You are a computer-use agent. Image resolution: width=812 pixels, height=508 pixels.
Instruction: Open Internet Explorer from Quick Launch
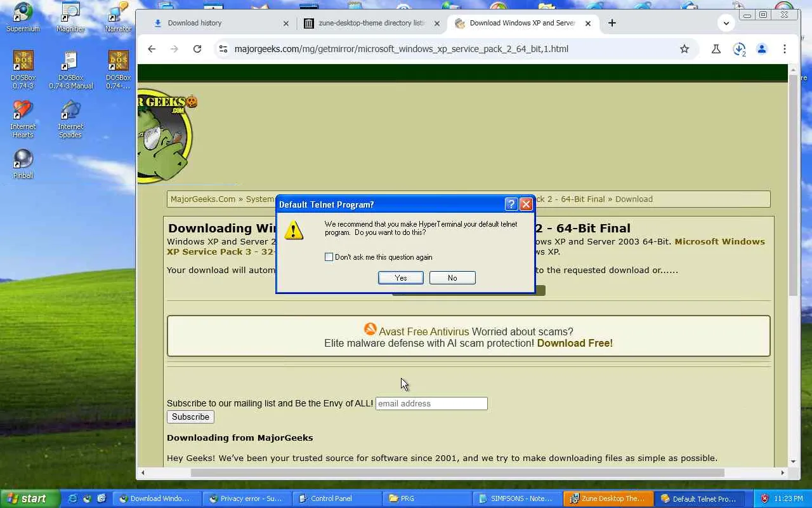click(x=72, y=498)
